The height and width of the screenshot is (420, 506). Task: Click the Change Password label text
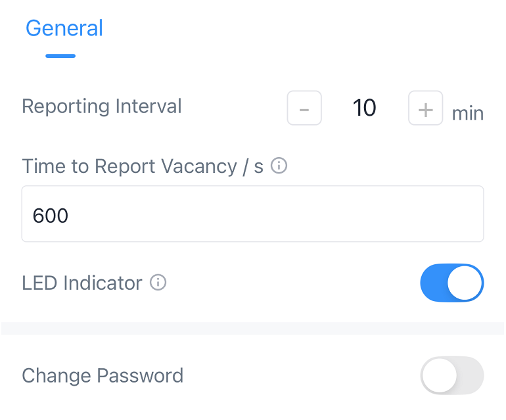pos(103,376)
